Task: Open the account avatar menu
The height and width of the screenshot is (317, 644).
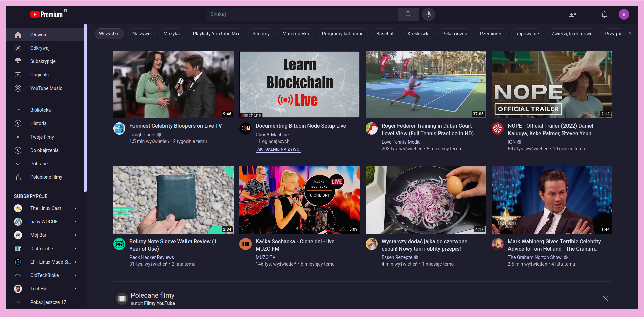Action: point(624,14)
